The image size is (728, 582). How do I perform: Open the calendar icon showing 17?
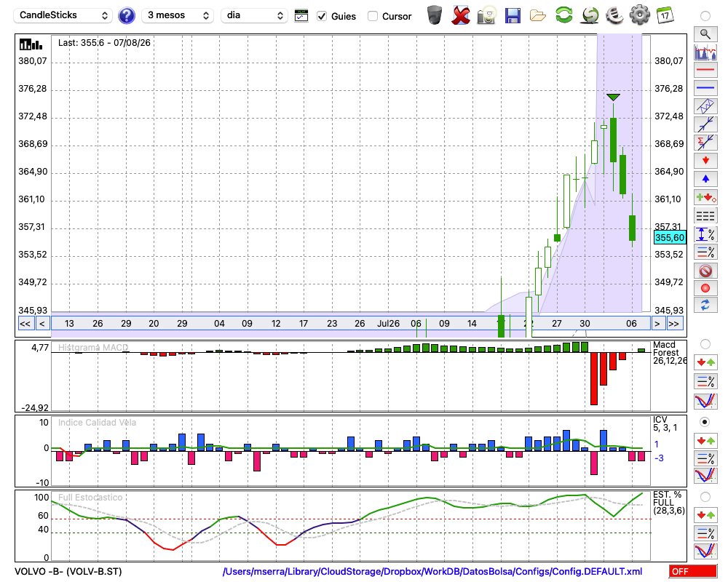tap(665, 15)
